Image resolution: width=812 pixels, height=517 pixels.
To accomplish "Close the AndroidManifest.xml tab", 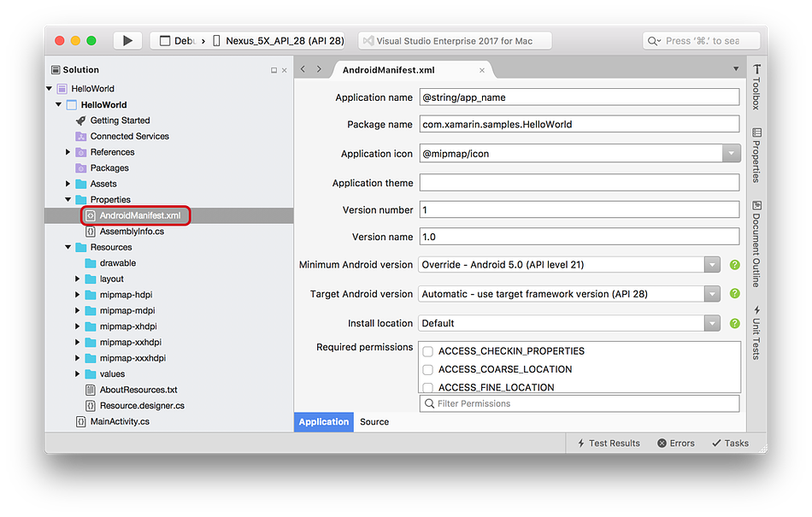I will click(x=482, y=70).
